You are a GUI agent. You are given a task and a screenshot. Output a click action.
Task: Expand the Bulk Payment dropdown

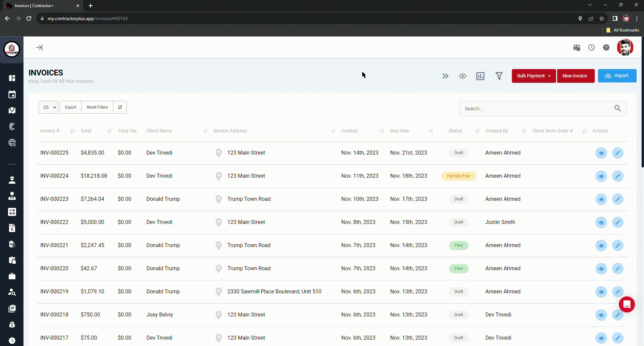533,76
